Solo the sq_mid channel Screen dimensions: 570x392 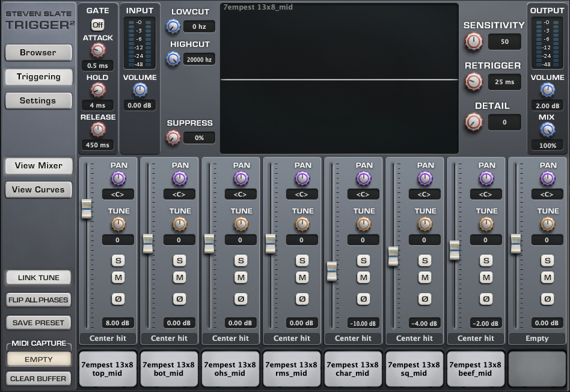(425, 260)
